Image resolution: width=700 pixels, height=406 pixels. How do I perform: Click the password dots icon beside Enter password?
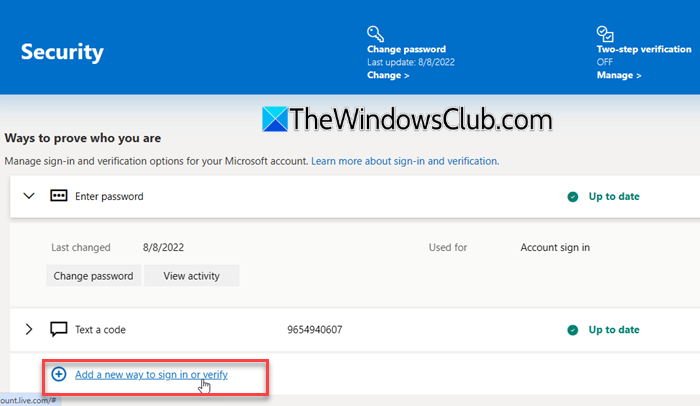58,196
